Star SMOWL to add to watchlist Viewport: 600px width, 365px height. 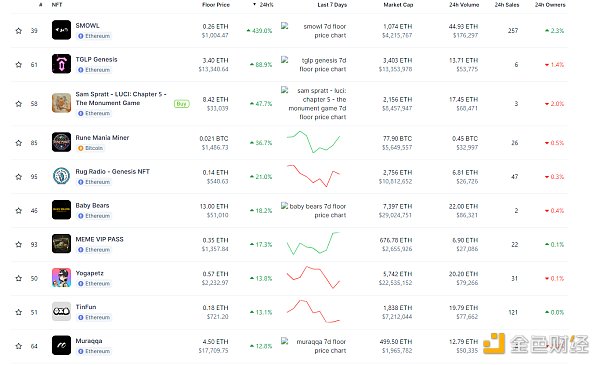(18, 31)
